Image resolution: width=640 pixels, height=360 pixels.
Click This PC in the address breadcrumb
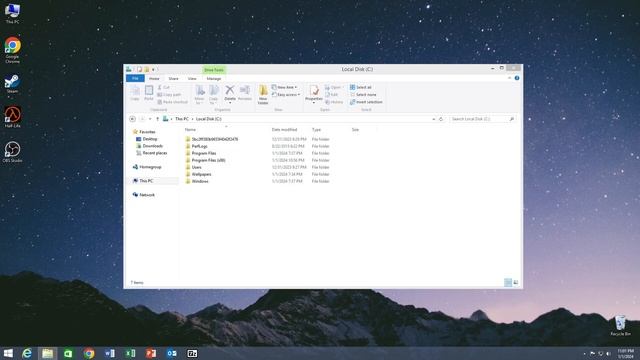point(182,119)
